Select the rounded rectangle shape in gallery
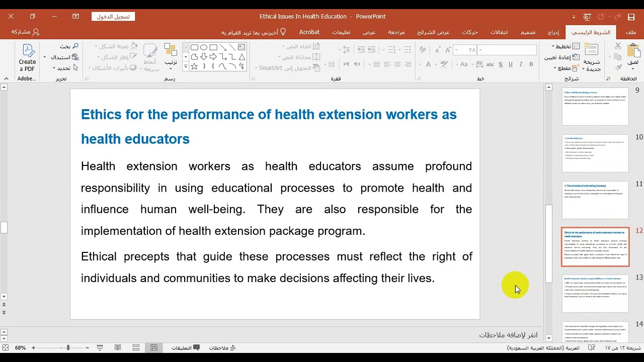This screenshot has width=644, height=362. [194, 47]
